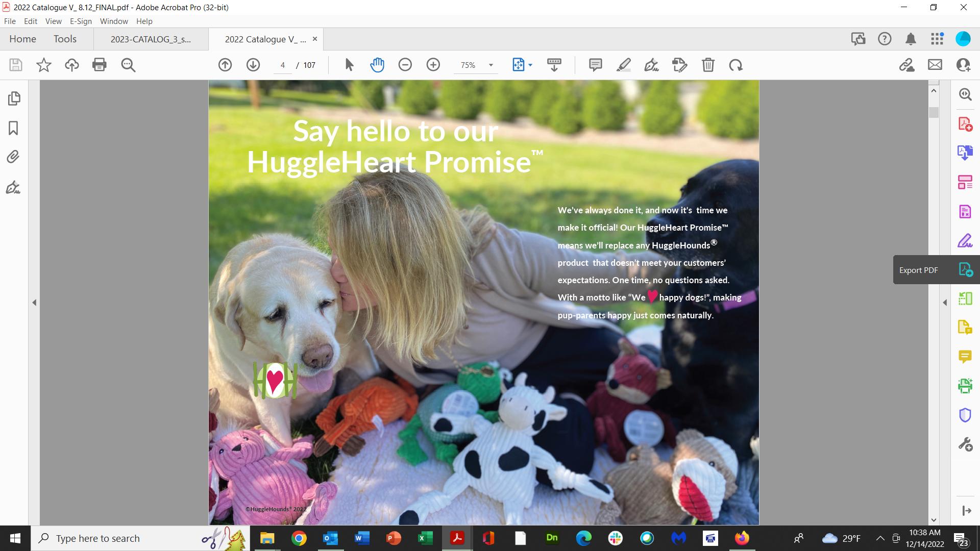
Task: Go to previous page arrow
Action: [x=225, y=65]
